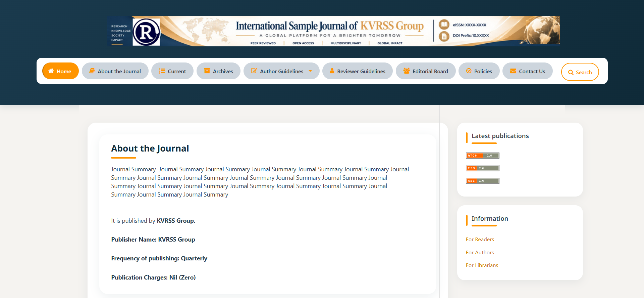
Task: Open the For Readers information link
Action: point(480,240)
